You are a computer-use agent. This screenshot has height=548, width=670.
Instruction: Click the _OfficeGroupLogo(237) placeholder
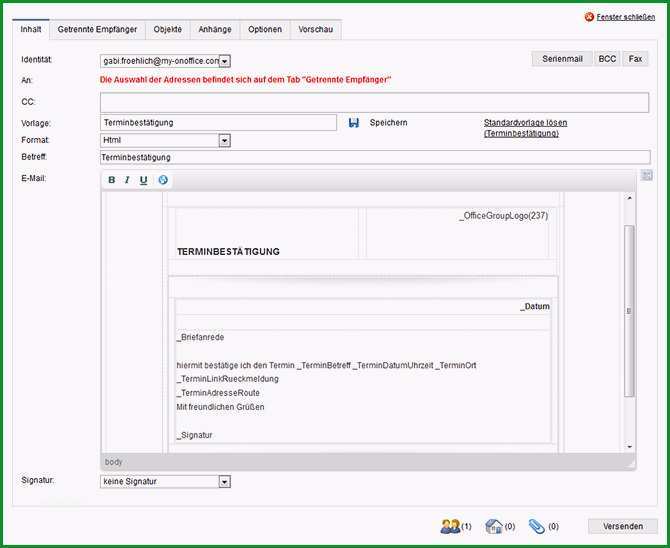click(503, 215)
